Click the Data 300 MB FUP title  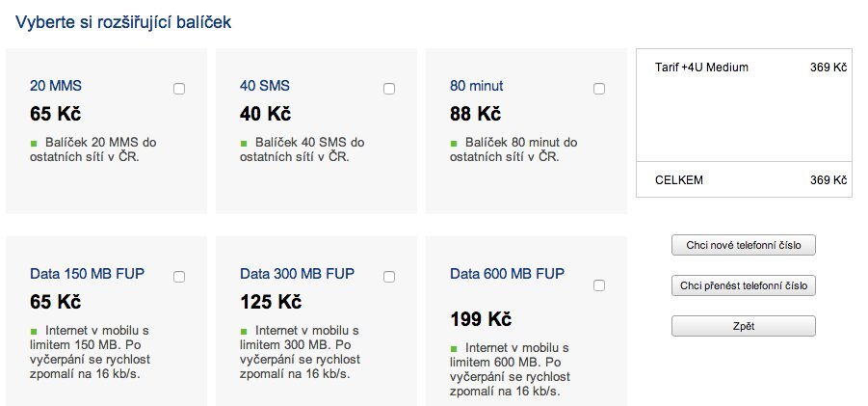click(297, 274)
